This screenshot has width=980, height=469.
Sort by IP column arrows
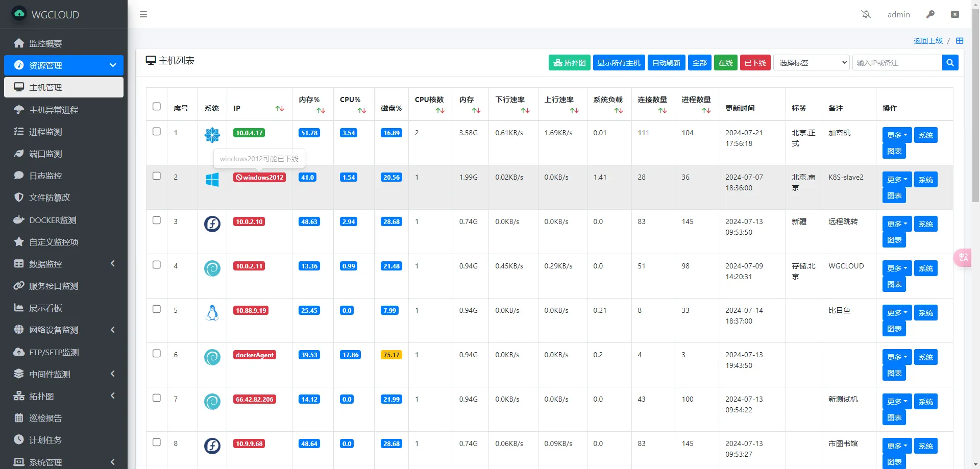(x=280, y=108)
